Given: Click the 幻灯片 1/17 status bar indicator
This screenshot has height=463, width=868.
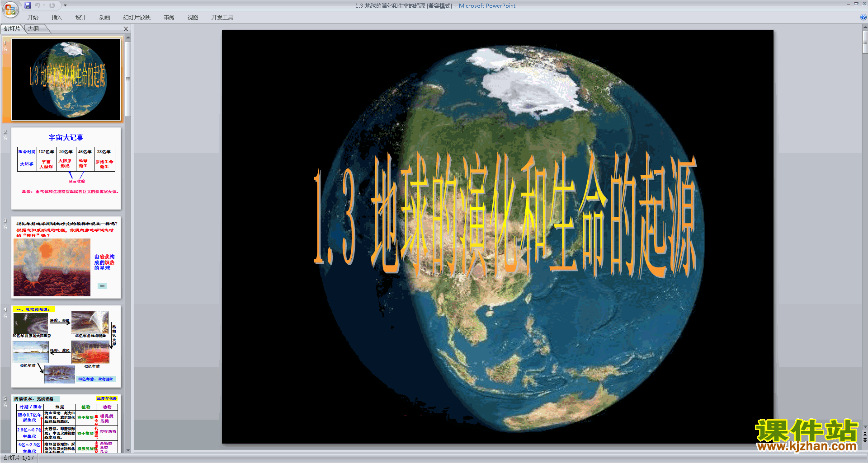Looking at the screenshot, I should [x=19, y=458].
